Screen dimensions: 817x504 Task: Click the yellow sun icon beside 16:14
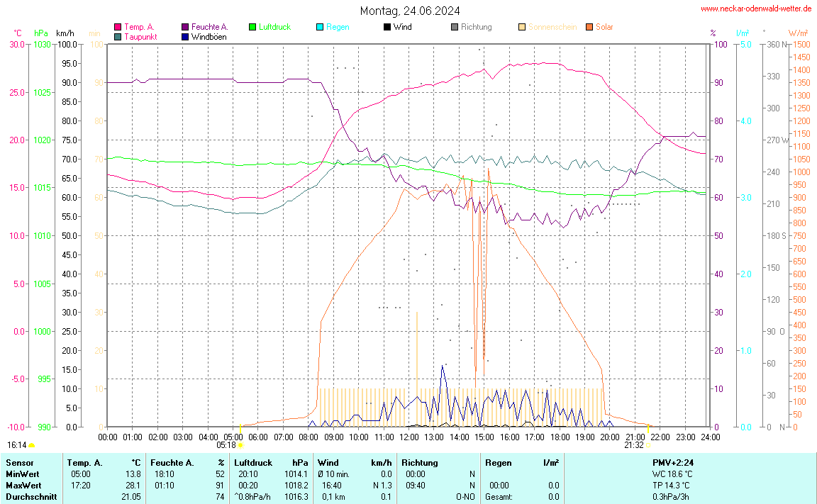(x=31, y=445)
